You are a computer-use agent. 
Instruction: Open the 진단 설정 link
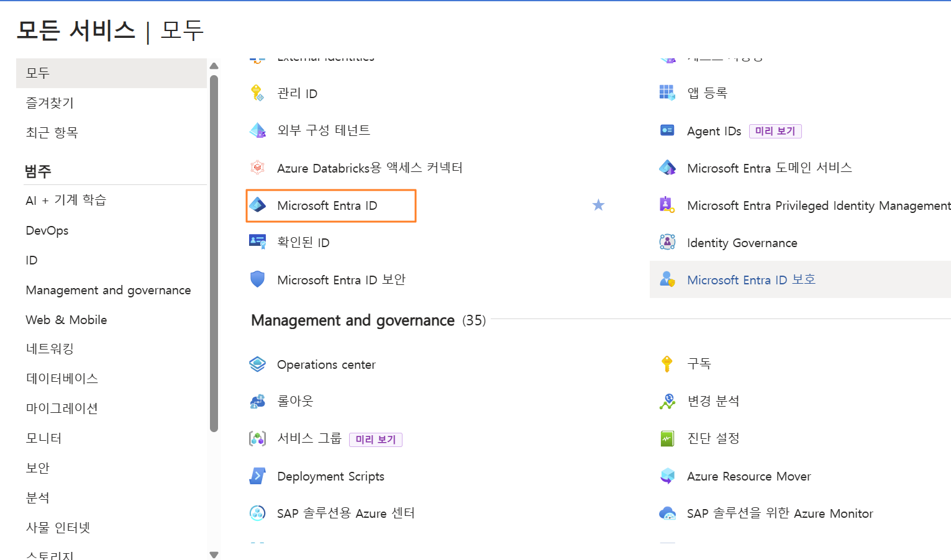pyautogui.click(x=713, y=438)
